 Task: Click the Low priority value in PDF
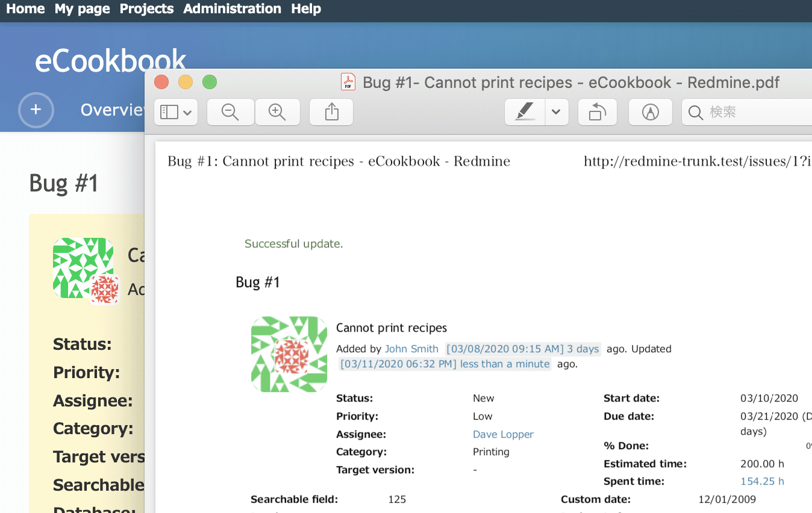click(x=483, y=416)
